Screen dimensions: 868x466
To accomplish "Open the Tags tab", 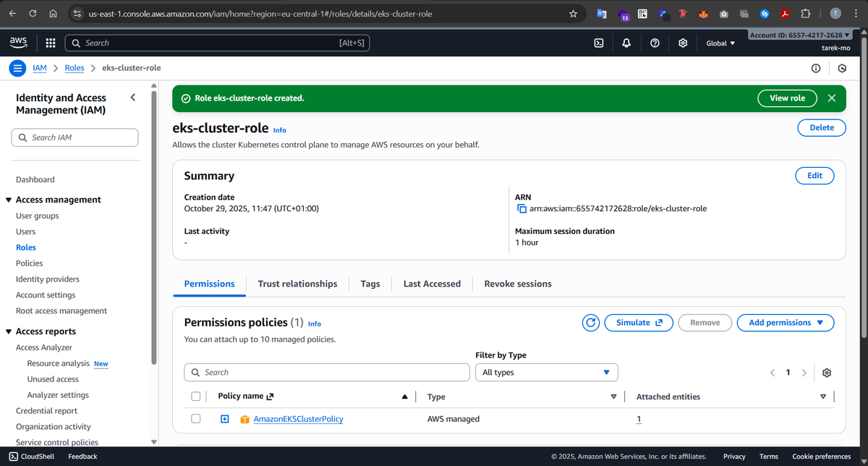I will point(370,284).
